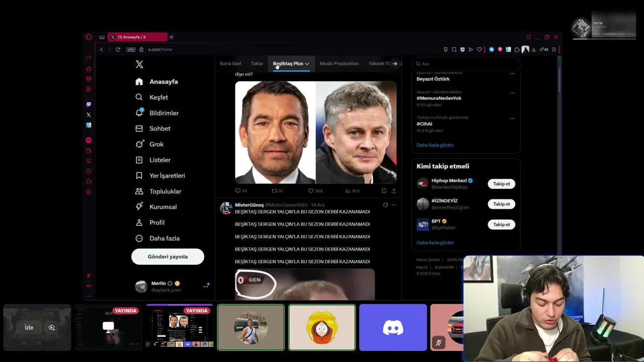Open the browser AI assistant button
The width and height of the screenshot is (644, 362).
pos(544,49)
